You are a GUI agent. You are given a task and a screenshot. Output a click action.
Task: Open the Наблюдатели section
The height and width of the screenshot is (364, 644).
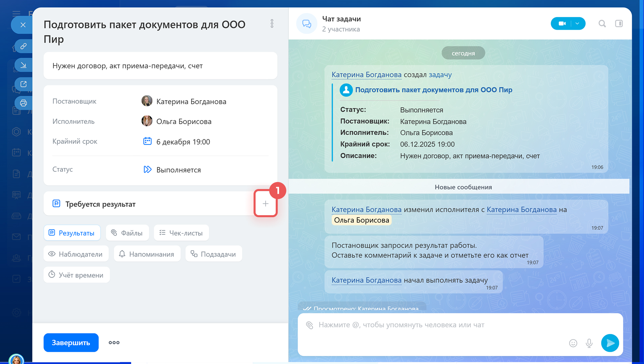point(76,254)
